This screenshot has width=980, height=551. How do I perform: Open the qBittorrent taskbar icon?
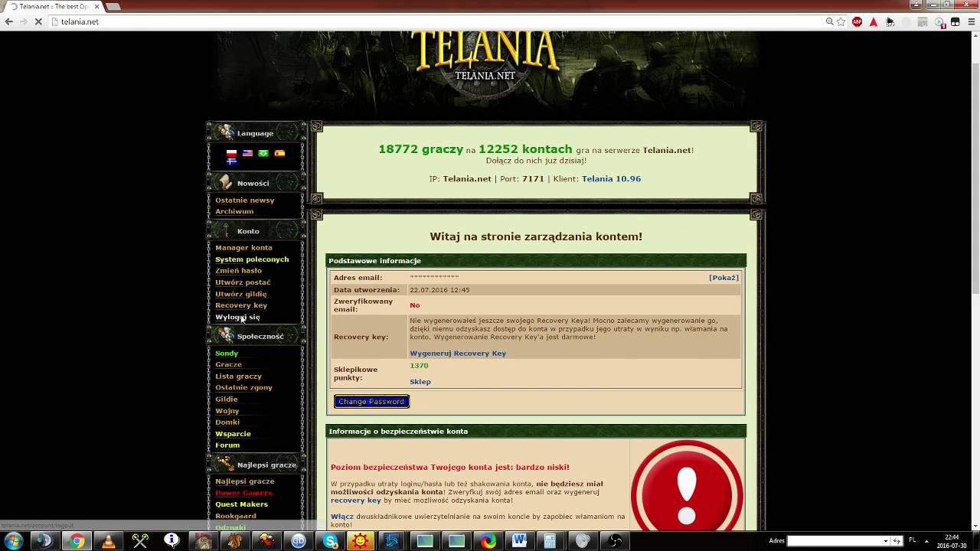coord(299,541)
